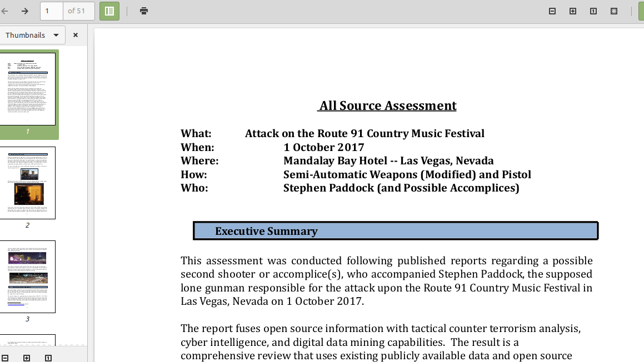Reset thumbnail size in sidebar
The image size is (644, 362).
point(48,358)
